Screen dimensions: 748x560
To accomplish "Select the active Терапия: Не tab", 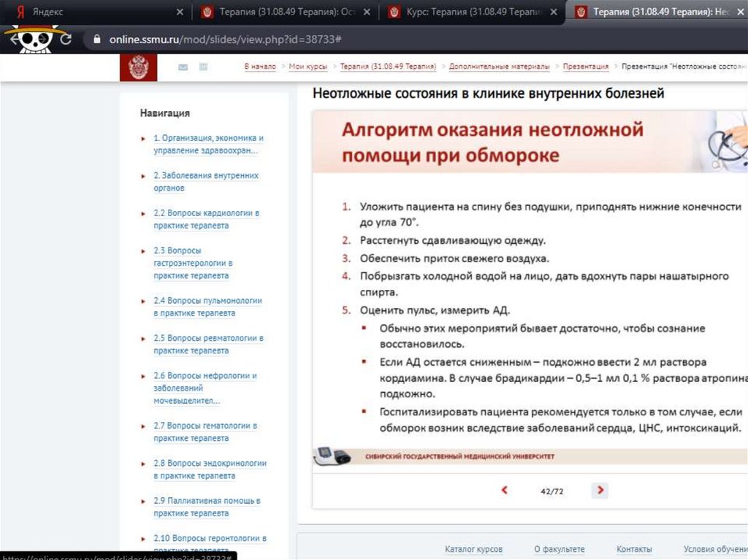I will (x=658, y=12).
